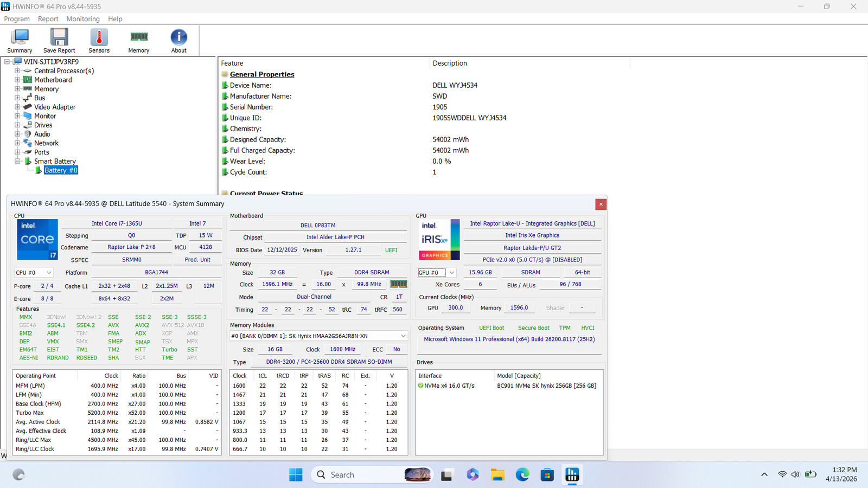Open the memory module BANK 0/DIMM 1 dropdown
The image size is (868, 488).
click(x=318, y=336)
